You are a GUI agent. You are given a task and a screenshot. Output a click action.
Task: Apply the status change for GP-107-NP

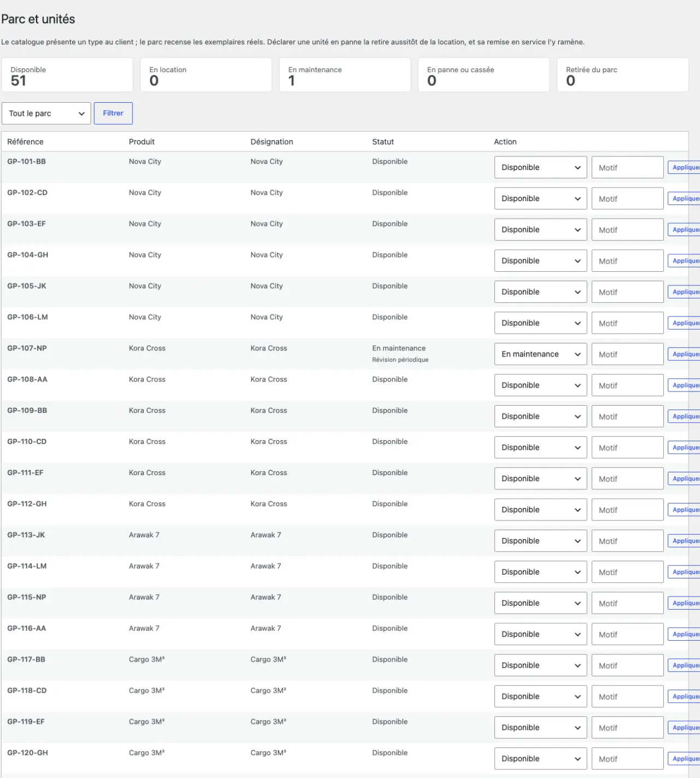tap(684, 354)
